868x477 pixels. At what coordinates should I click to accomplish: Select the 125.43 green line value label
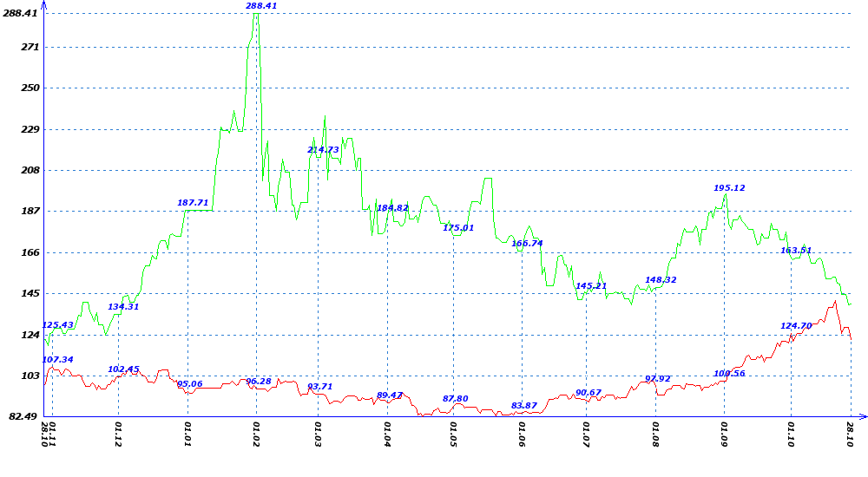[x=57, y=325]
